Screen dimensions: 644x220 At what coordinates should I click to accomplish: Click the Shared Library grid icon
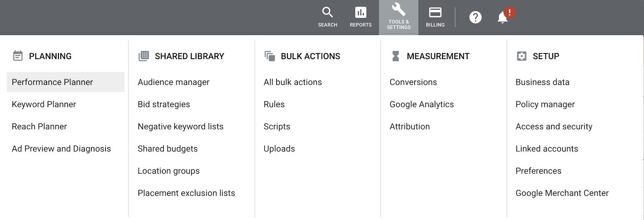coord(144,56)
